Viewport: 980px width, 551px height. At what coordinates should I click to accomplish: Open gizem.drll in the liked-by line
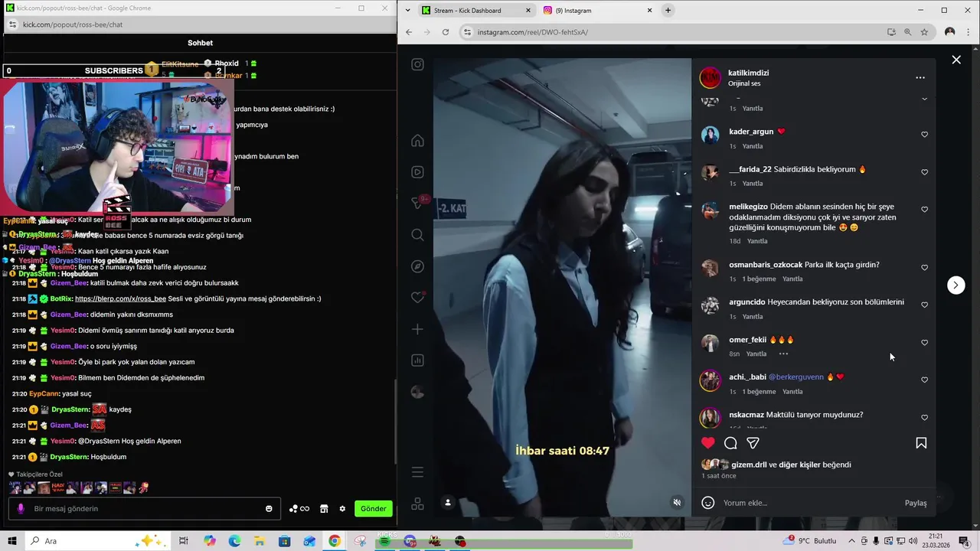(749, 465)
